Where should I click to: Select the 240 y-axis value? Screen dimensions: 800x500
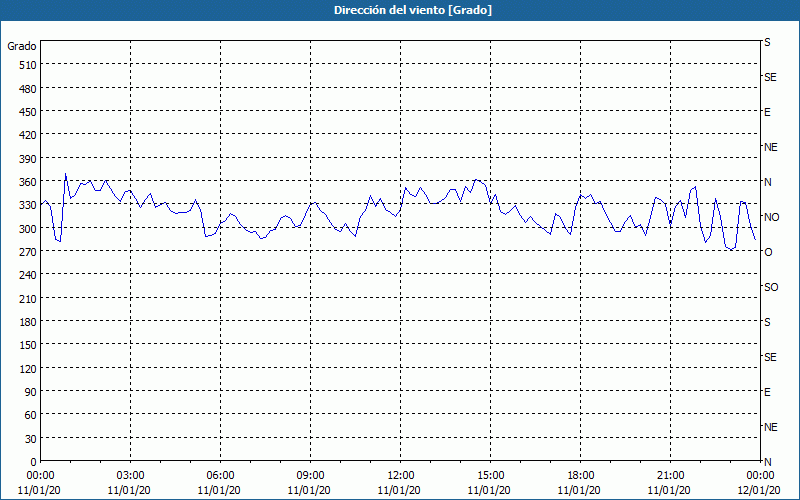[x=28, y=276]
